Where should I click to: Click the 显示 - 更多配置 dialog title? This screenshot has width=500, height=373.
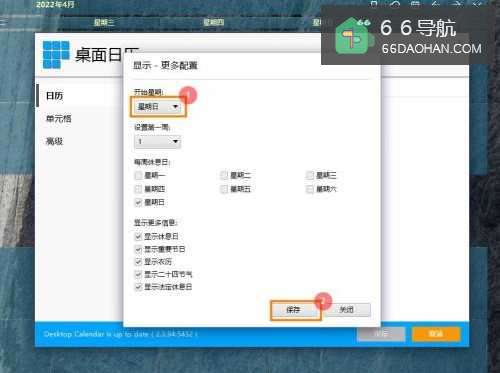click(x=165, y=65)
